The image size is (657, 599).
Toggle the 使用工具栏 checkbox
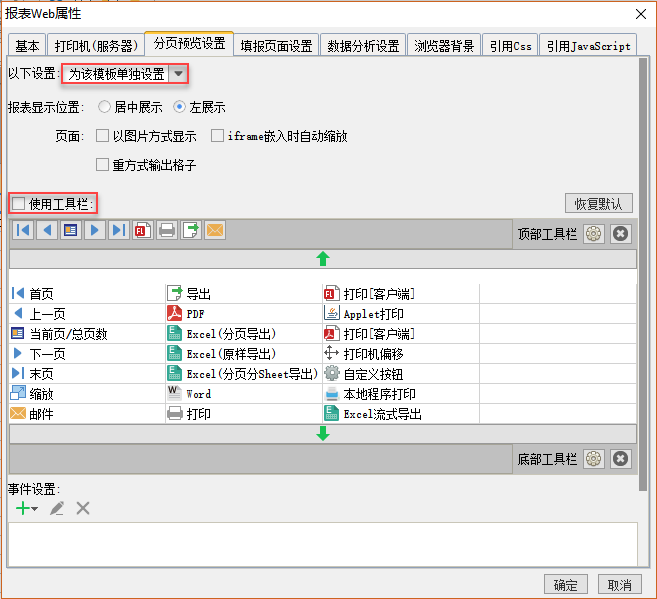pyautogui.click(x=18, y=204)
